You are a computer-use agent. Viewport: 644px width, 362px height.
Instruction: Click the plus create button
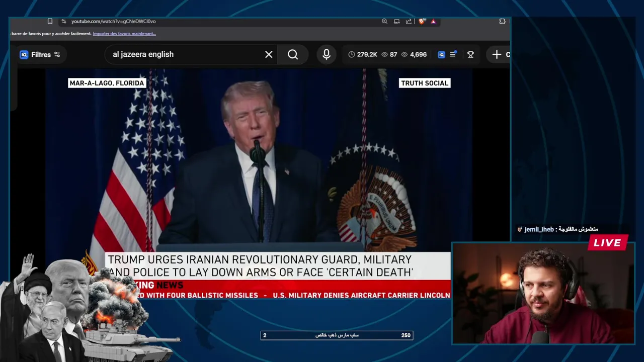tap(497, 54)
